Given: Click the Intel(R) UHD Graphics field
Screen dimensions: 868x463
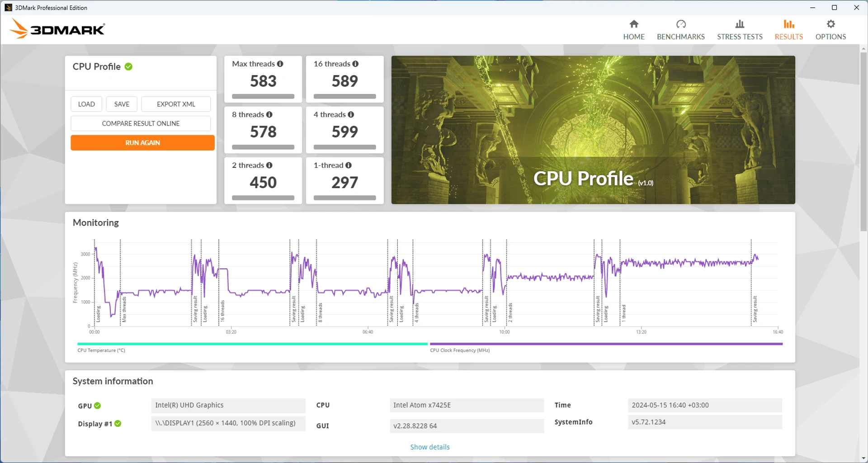Looking at the screenshot, I should pyautogui.click(x=228, y=405).
